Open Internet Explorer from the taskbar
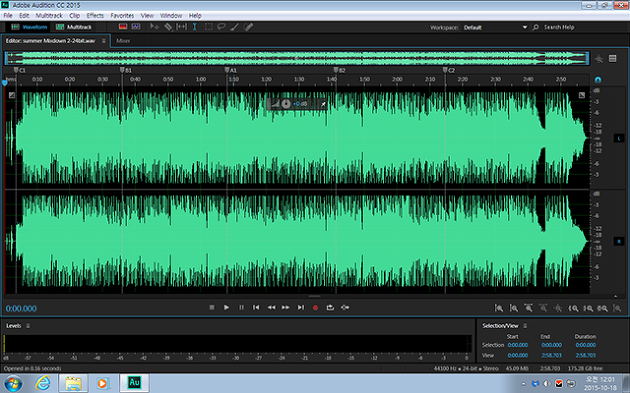630x393 pixels. click(x=43, y=383)
